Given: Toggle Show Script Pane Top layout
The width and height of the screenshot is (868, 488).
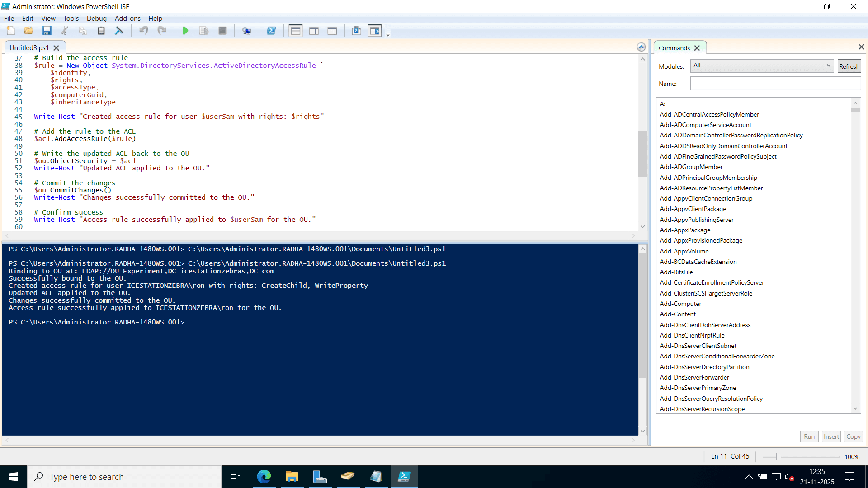Looking at the screenshot, I should point(295,31).
